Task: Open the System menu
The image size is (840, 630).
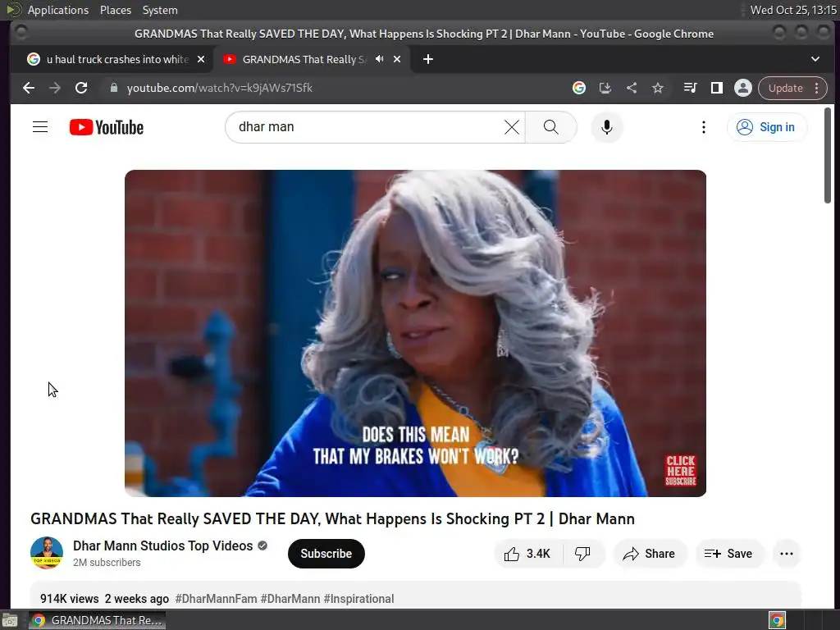Action: point(160,10)
